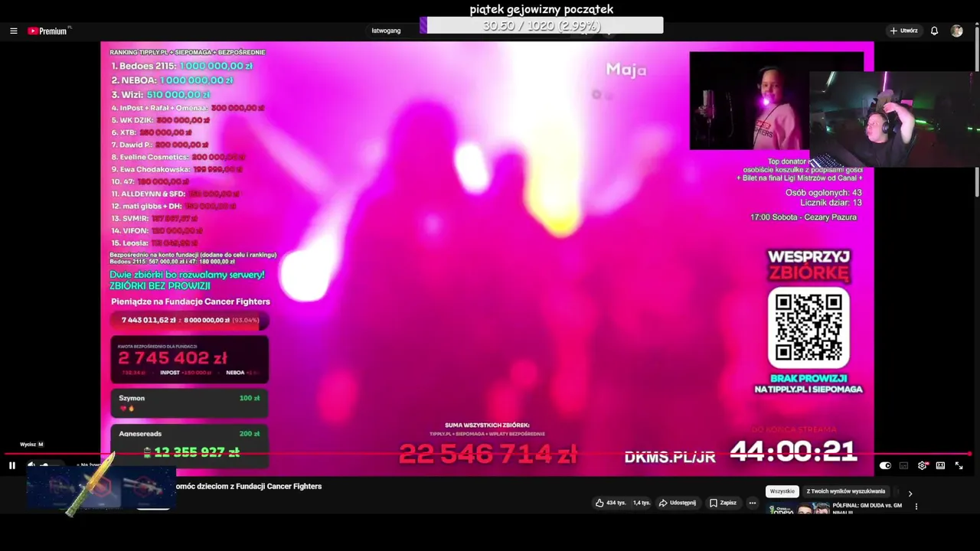This screenshot has height=551, width=980.
Task: Click the 22 546 714 zł total
Action: (x=488, y=455)
